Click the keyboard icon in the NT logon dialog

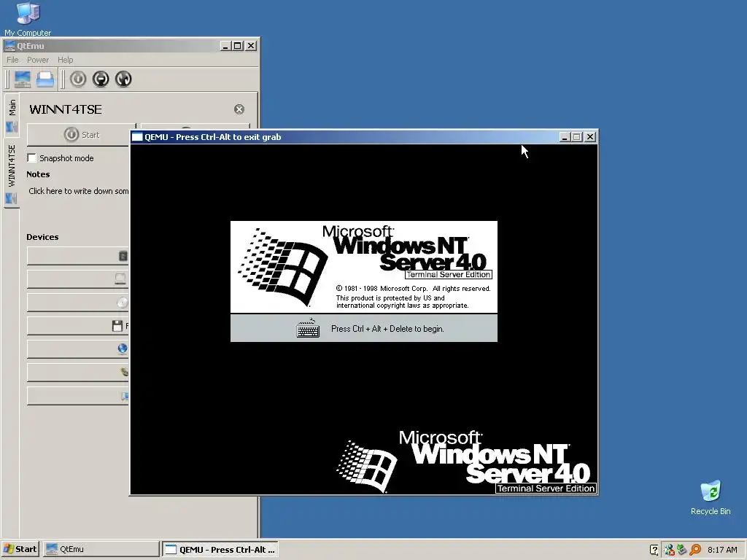pyautogui.click(x=308, y=328)
